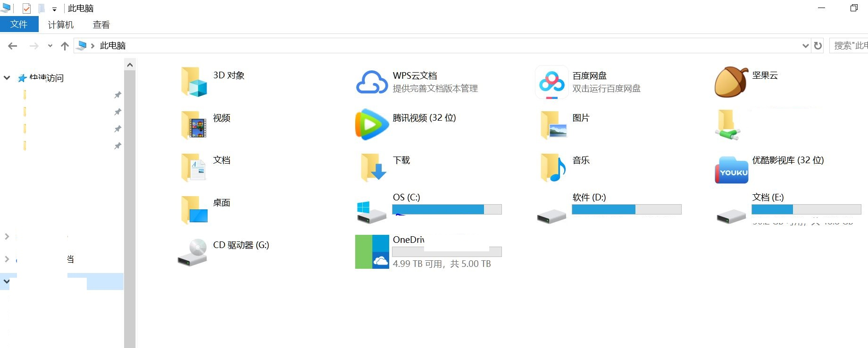Restore down the window
This screenshot has height=348, width=868.
pyautogui.click(x=854, y=8)
